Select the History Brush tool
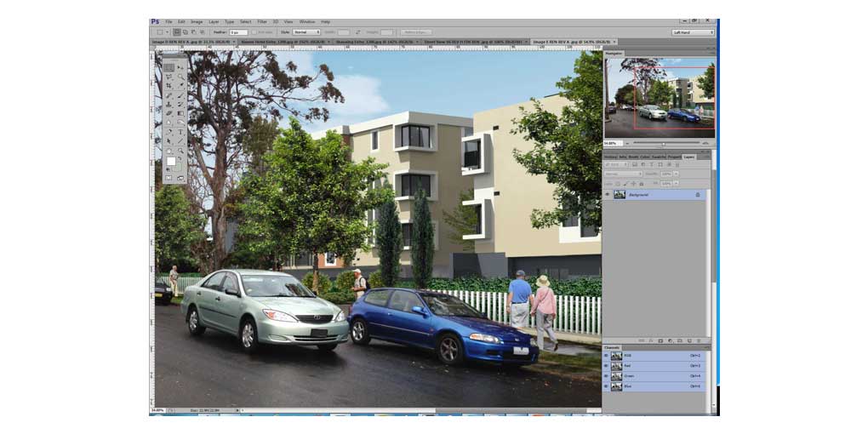 pyautogui.click(x=181, y=104)
